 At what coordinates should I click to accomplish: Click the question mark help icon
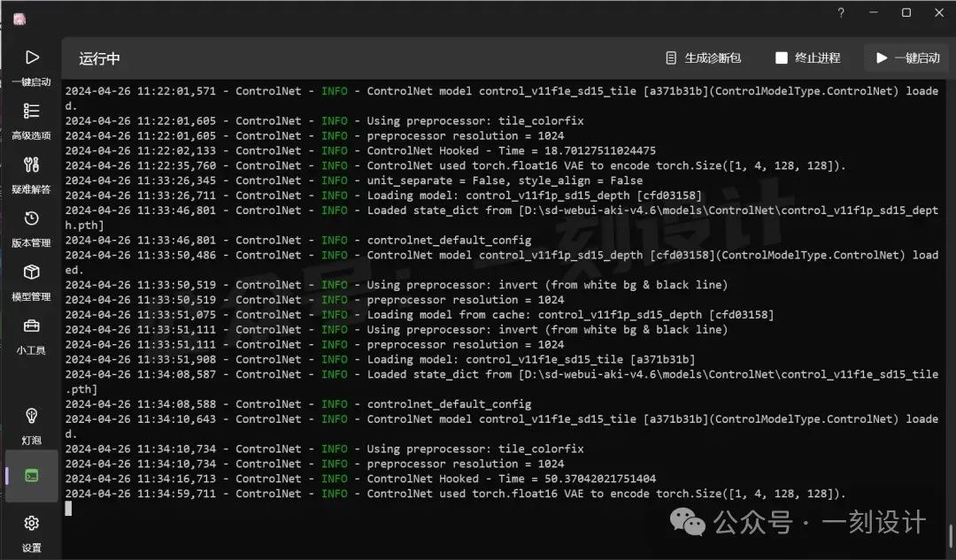point(841,12)
